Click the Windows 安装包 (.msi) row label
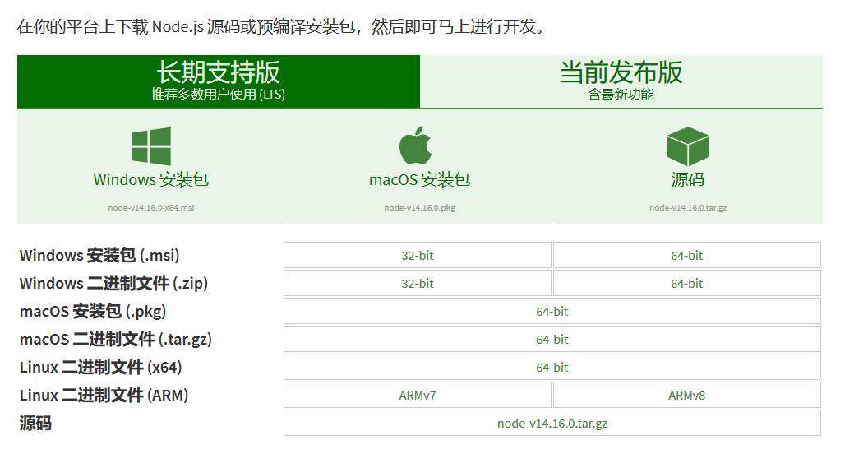The height and width of the screenshot is (454, 868). point(99,255)
